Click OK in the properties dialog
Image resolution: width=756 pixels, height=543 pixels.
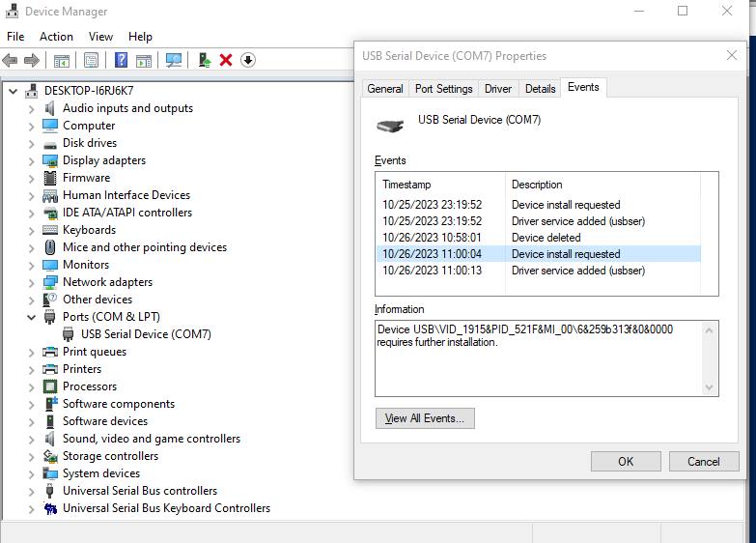point(626,461)
